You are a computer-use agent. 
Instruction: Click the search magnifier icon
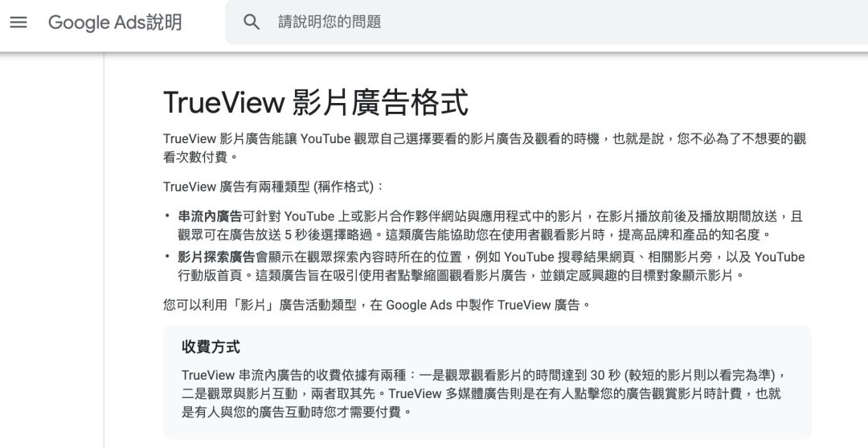point(252,23)
